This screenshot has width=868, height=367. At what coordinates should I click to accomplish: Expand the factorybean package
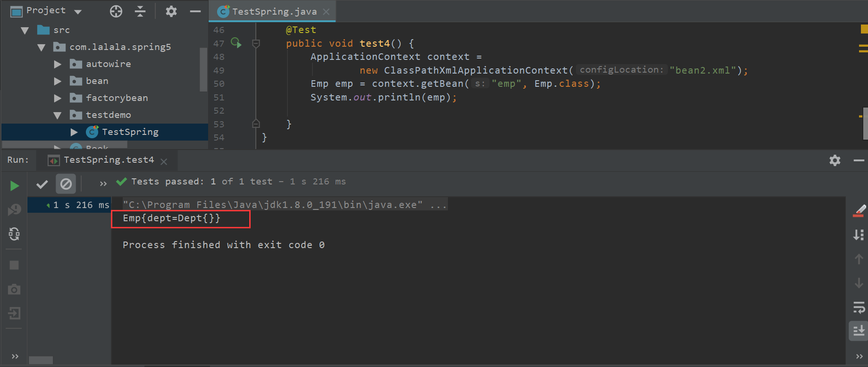58,98
